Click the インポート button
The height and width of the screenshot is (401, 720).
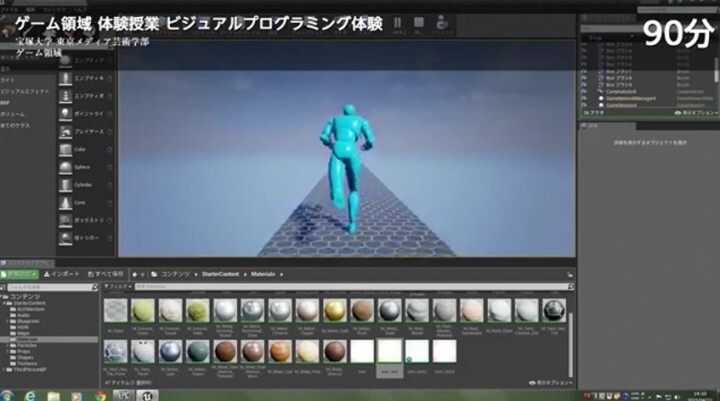coord(62,274)
